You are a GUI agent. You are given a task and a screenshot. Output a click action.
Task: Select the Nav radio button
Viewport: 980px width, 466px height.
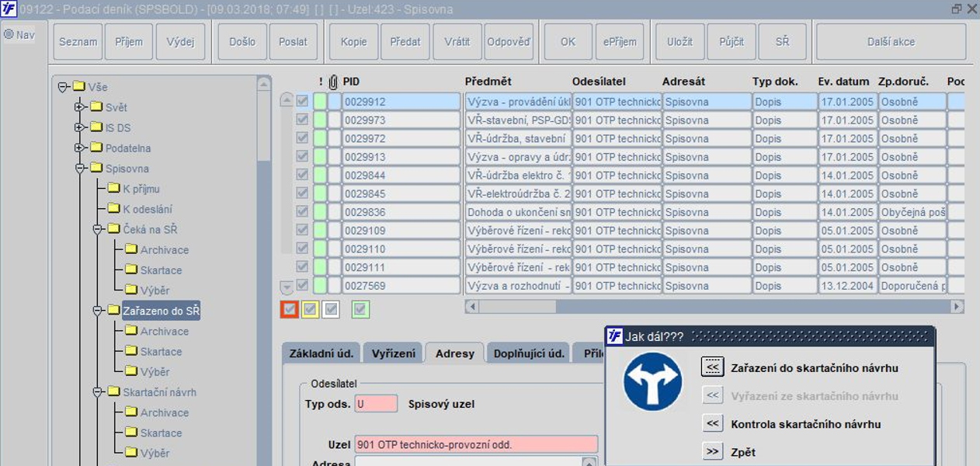click(x=9, y=34)
